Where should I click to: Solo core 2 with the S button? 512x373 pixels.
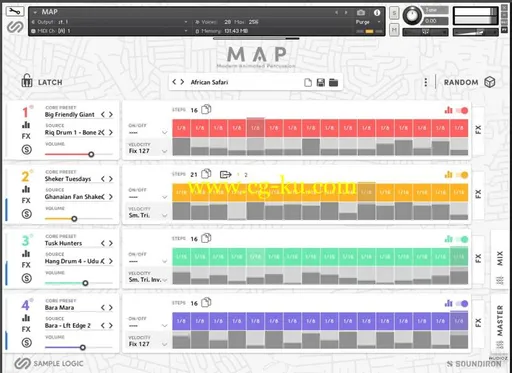click(27, 214)
